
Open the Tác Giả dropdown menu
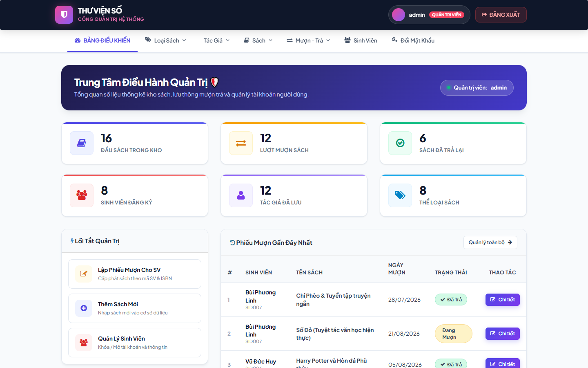pyautogui.click(x=216, y=40)
